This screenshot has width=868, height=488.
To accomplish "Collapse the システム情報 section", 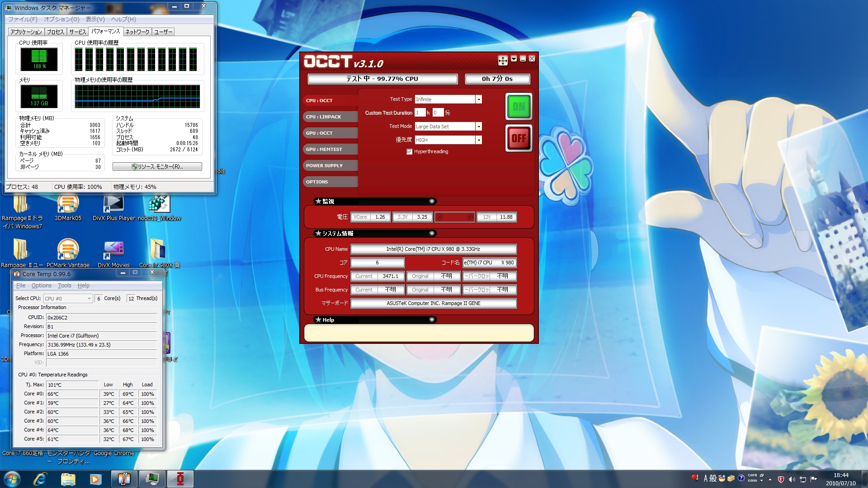I will pyautogui.click(x=432, y=234).
